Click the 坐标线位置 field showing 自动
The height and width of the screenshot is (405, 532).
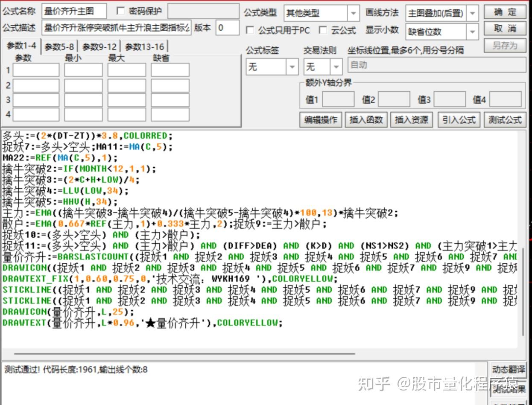point(437,65)
